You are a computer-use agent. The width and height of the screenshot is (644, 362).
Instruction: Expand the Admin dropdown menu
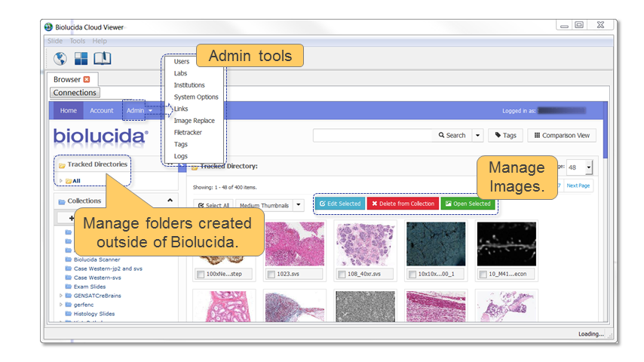click(139, 111)
